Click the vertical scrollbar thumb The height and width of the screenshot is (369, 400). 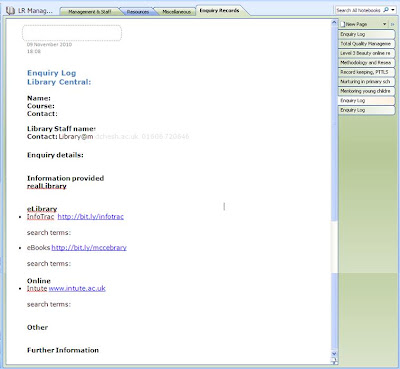(x=334, y=123)
